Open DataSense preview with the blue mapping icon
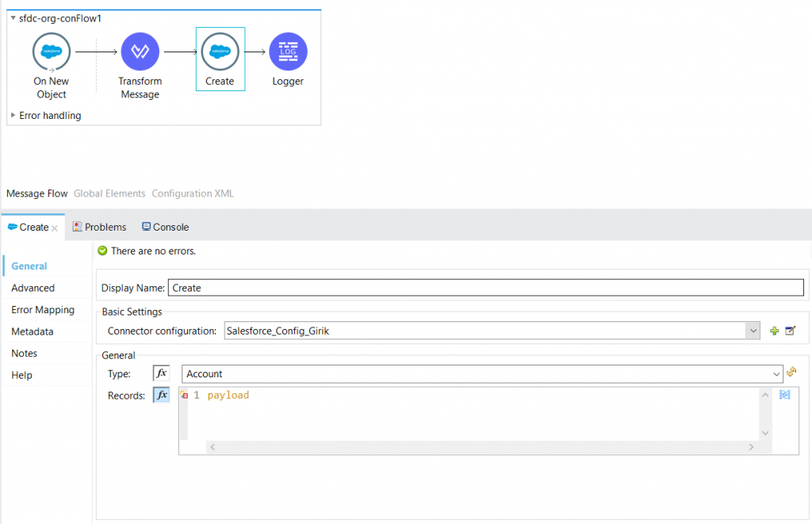 pos(785,394)
